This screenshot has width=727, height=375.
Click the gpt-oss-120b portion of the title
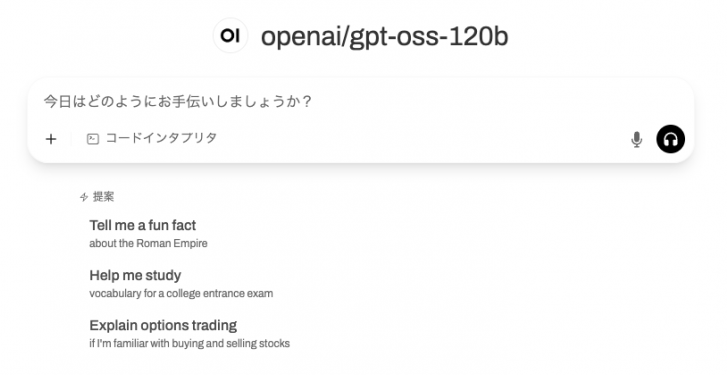point(429,36)
